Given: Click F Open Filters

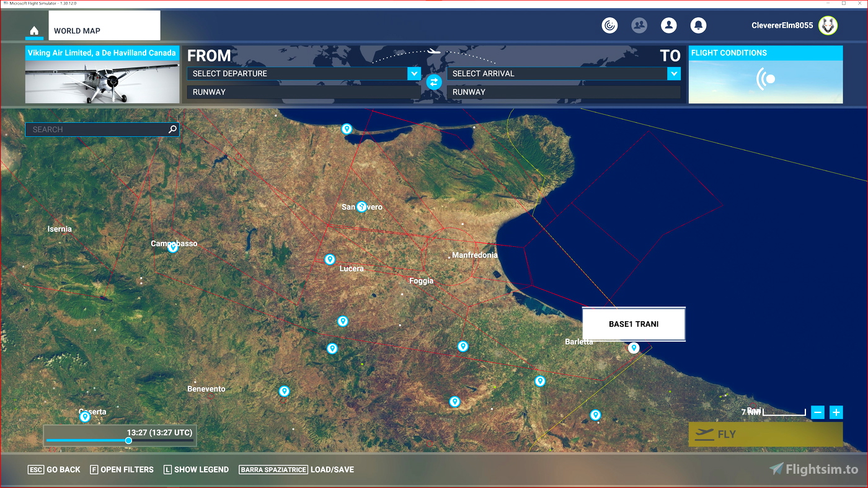Looking at the screenshot, I should pyautogui.click(x=122, y=469).
